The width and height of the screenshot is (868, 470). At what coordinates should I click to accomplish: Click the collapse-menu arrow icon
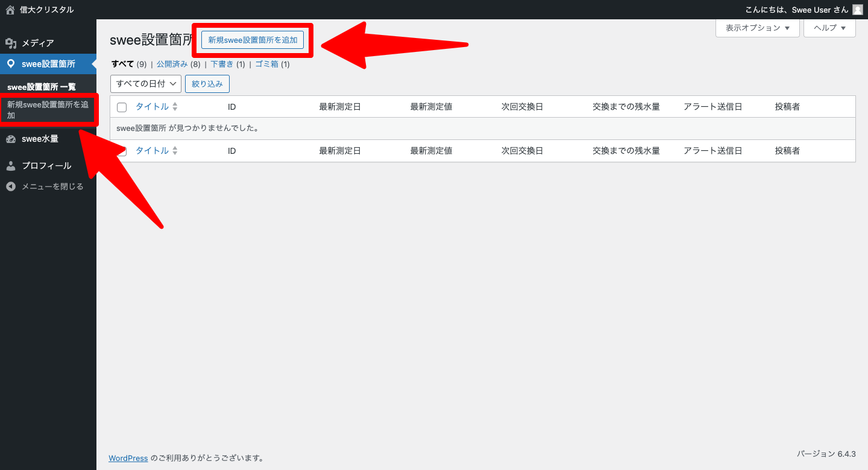point(11,186)
